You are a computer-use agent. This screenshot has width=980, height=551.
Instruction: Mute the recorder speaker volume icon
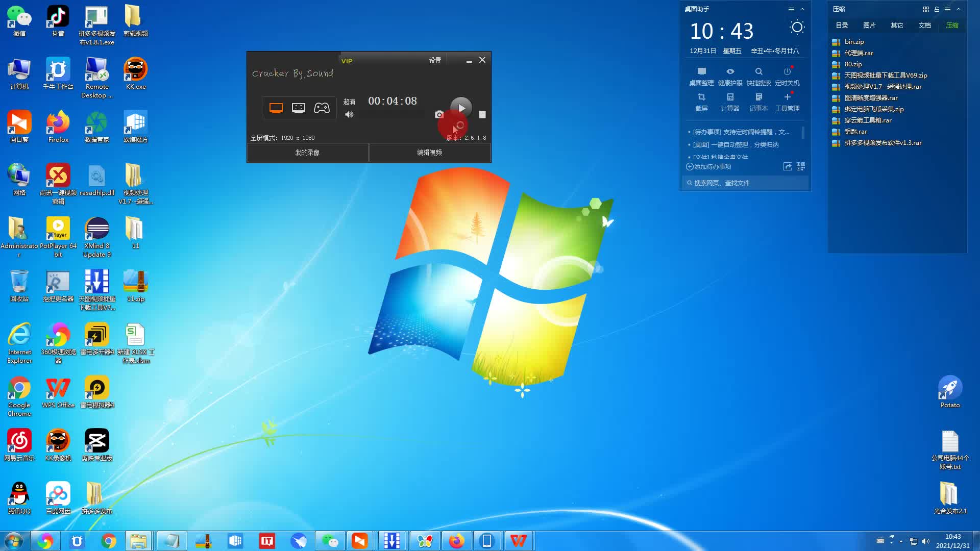point(349,115)
